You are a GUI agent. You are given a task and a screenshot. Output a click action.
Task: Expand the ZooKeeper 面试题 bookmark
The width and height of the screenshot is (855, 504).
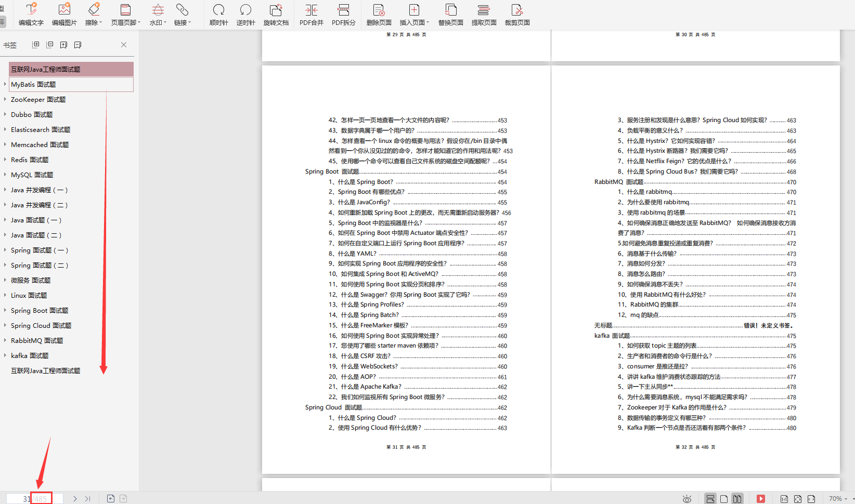(5, 99)
